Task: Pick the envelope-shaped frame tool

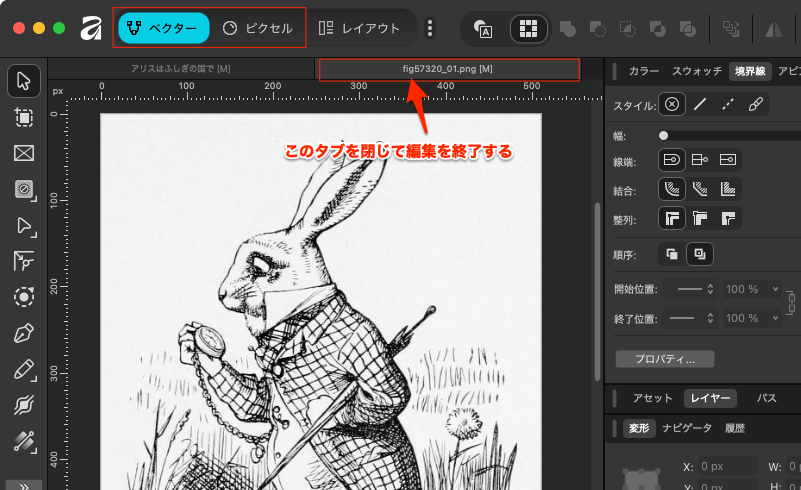Action: (x=24, y=153)
